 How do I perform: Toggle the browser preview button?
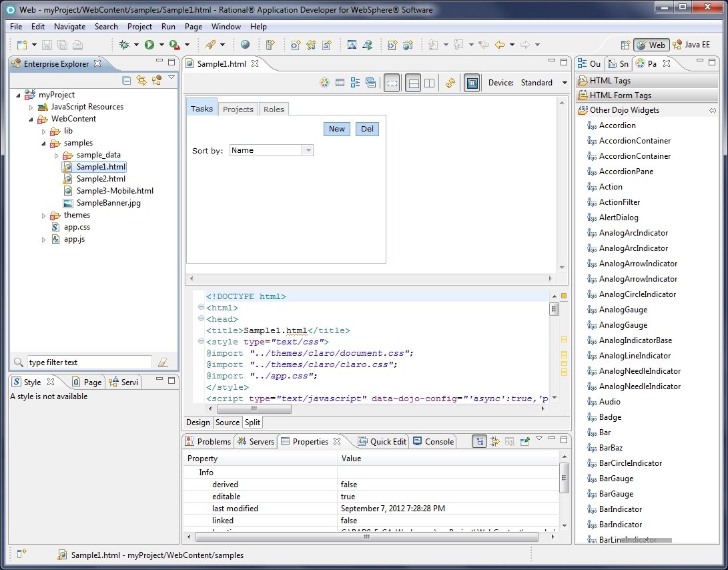(x=472, y=83)
